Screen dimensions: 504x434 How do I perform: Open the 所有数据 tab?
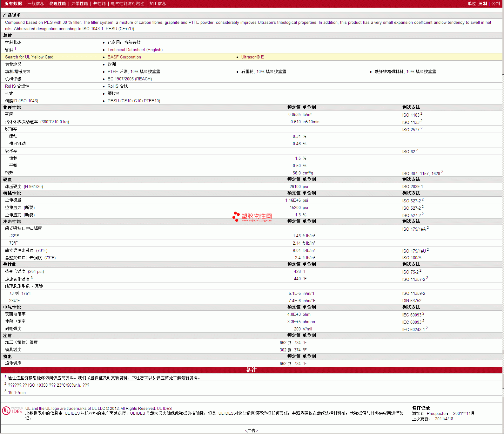[x=13, y=4]
